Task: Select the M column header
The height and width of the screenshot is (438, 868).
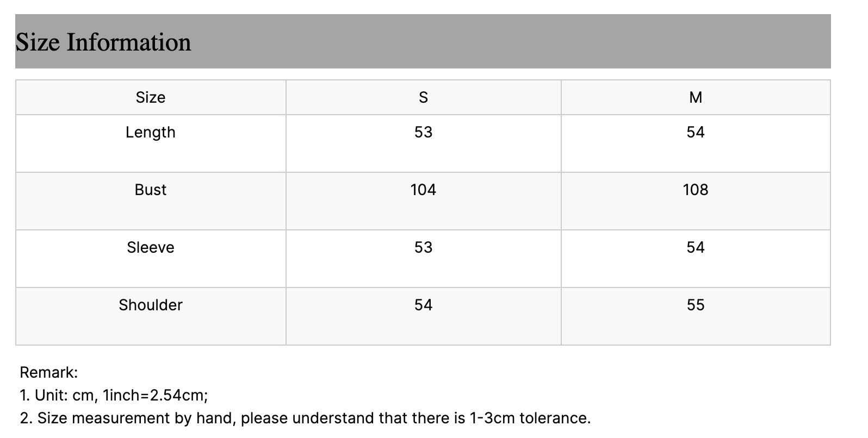Action: [695, 97]
